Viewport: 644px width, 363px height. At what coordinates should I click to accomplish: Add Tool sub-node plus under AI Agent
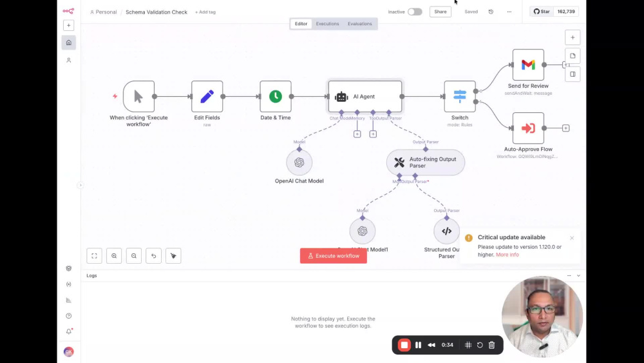[373, 134]
